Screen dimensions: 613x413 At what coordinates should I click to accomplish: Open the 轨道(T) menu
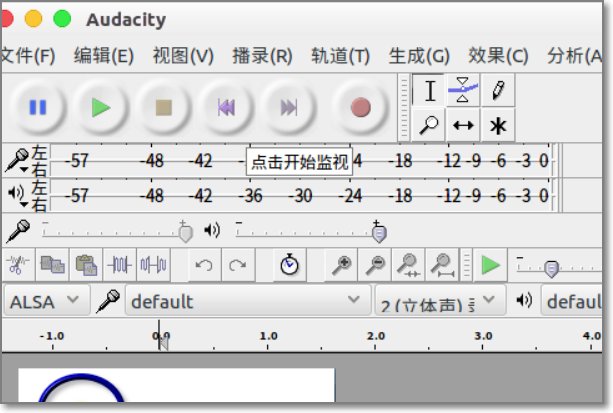click(x=341, y=56)
